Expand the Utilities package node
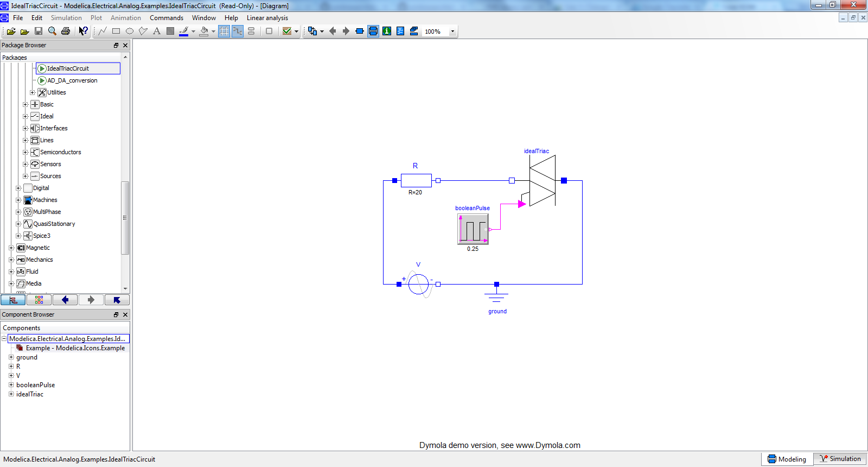Screen dimensions: 868x467 (x=33, y=92)
